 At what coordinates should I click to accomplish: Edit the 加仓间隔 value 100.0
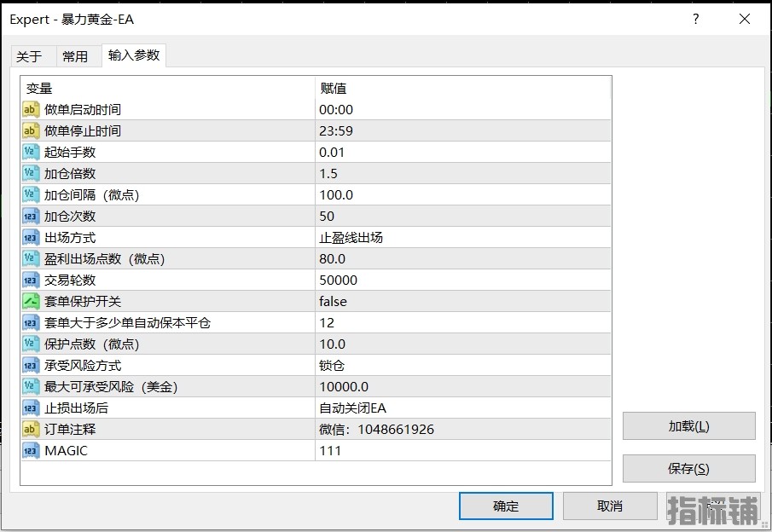(463, 195)
